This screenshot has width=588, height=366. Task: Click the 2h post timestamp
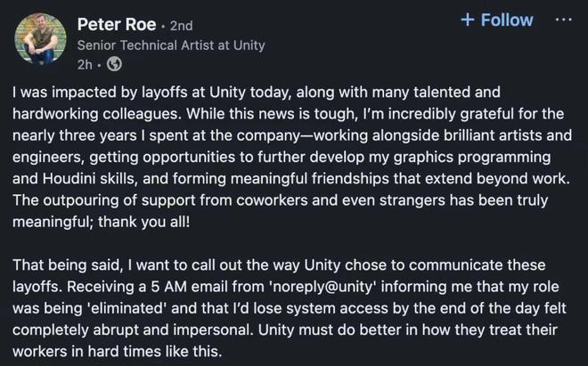(x=85, y=64)
